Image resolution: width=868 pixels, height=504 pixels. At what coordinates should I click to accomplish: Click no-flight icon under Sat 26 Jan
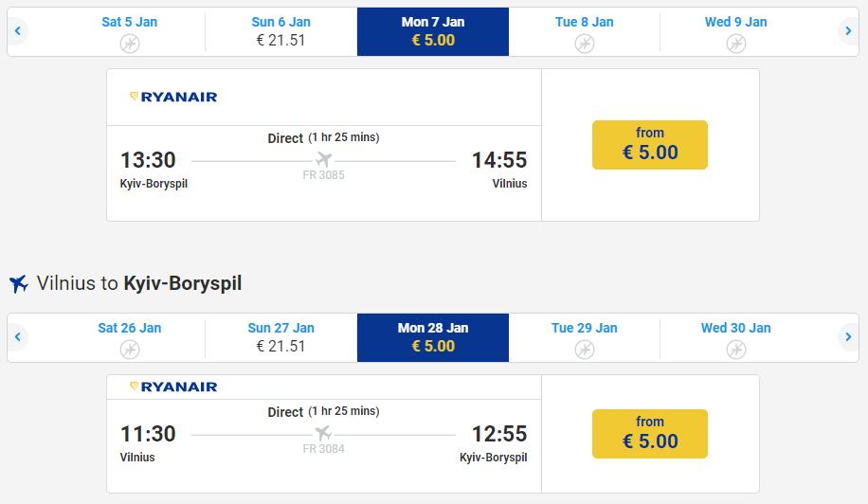(x=130, y=349)
